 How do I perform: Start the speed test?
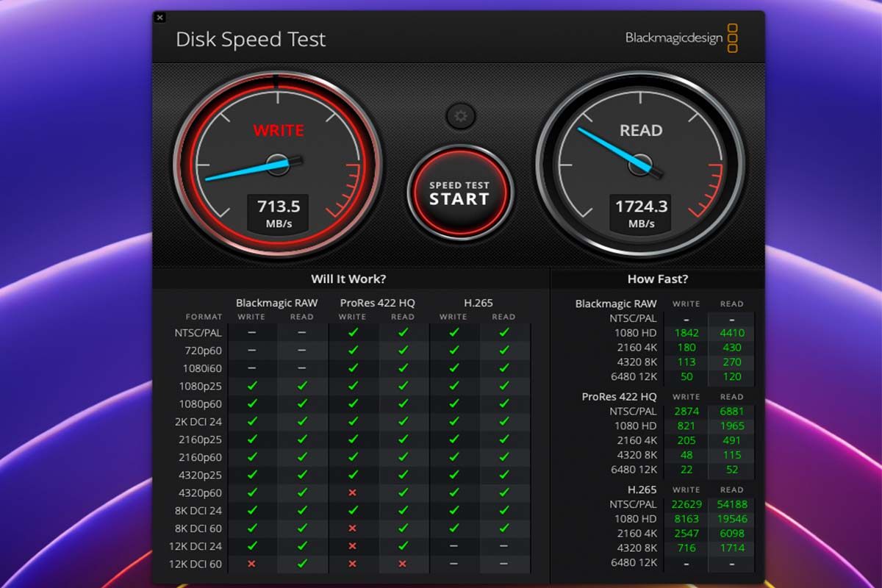460,193
